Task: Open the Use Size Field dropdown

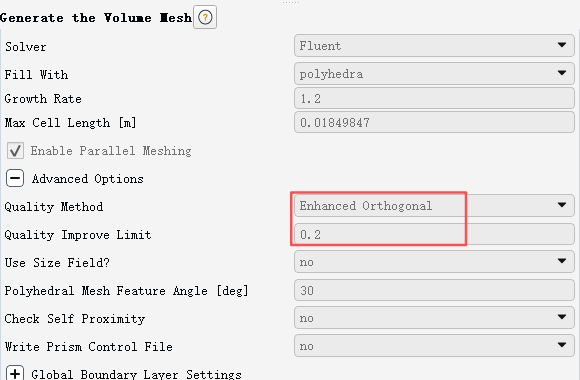Action: 434,262
